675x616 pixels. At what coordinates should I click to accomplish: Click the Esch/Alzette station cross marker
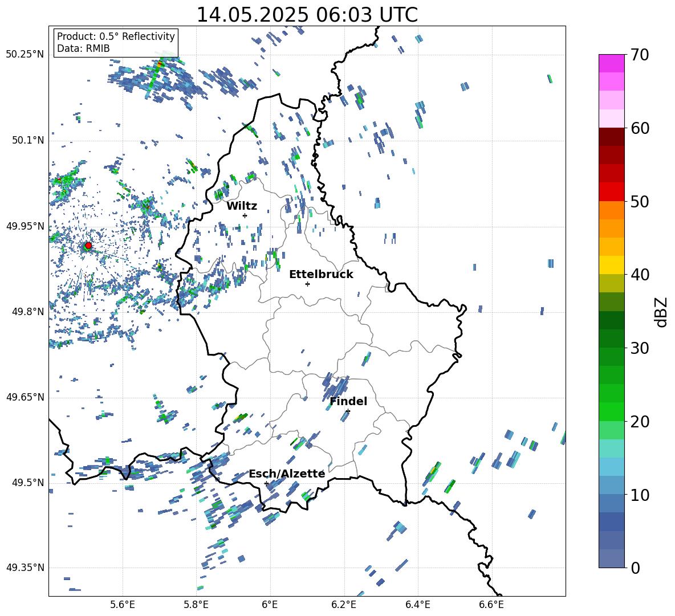[x=266, y=483]
